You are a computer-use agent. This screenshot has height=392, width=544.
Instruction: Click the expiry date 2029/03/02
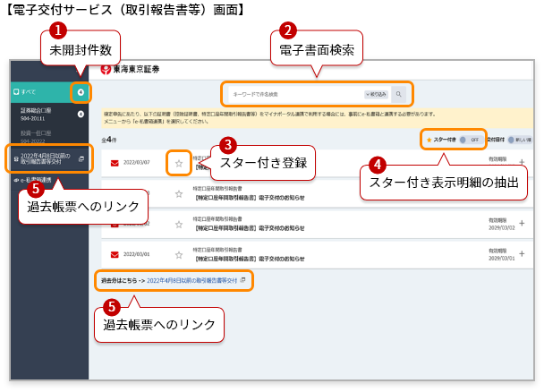(x=502, y=228)
